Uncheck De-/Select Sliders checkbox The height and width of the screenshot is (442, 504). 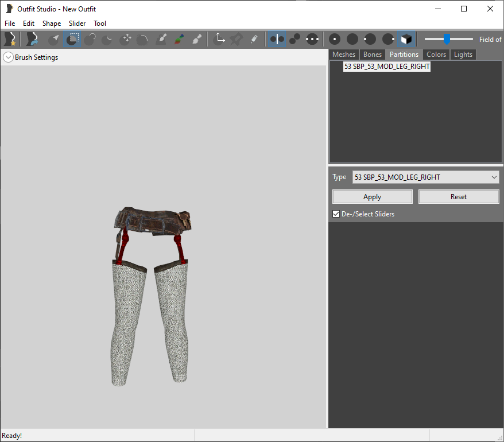tap(336, 214)
